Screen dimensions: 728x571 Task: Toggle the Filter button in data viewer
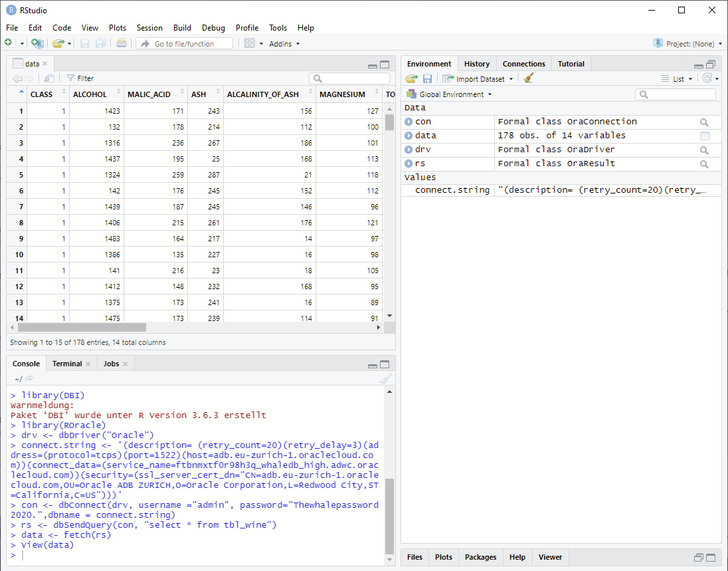point(80,78)
